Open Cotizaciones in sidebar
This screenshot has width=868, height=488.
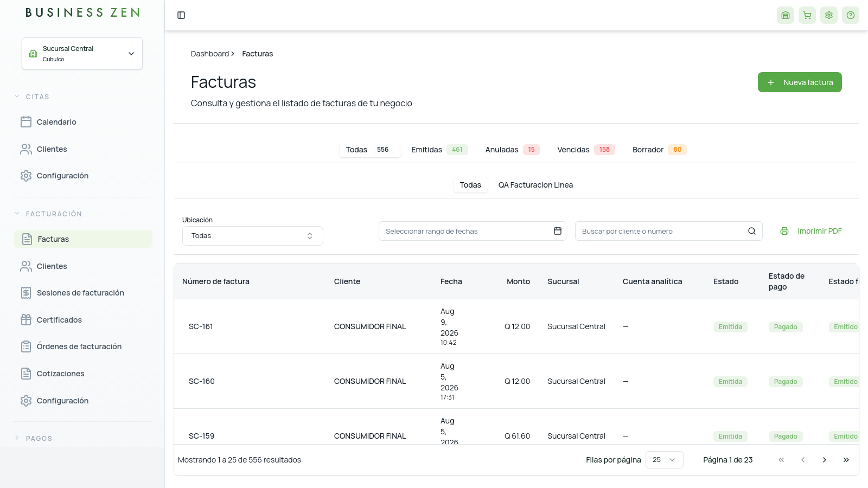[x=83, y=374]
